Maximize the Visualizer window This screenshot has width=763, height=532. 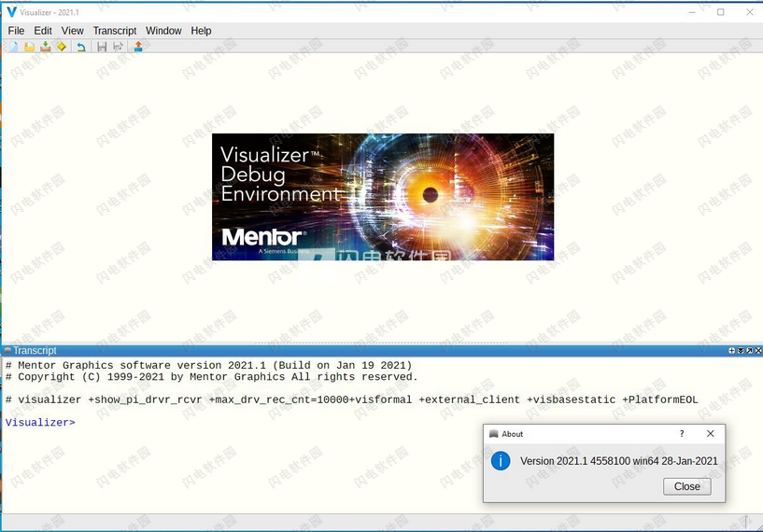721,12
